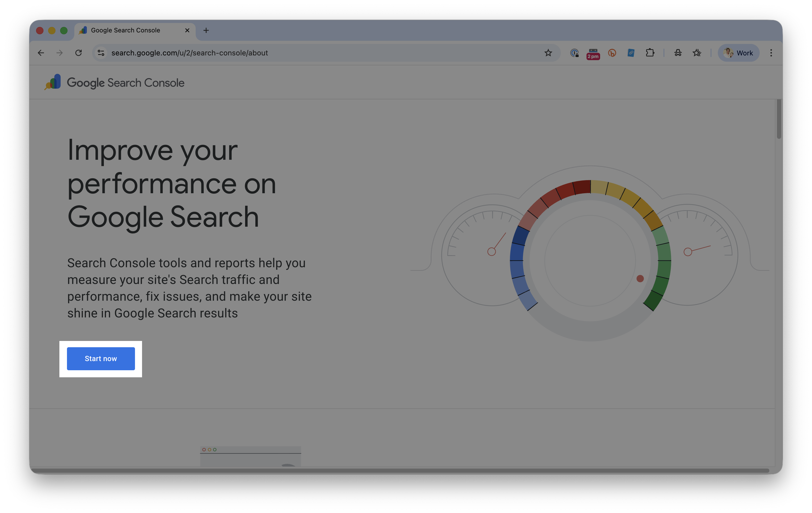Image resolution: width=812 pixels, height=513 pixels.
Task: Click the site information icon in address bar
Action: tap(101, 53)
